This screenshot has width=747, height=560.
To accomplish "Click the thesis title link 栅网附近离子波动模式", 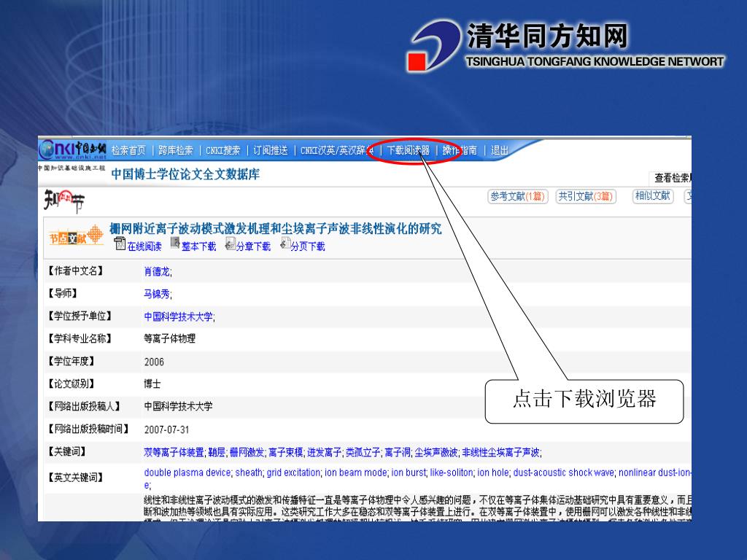I will [275, 228].
